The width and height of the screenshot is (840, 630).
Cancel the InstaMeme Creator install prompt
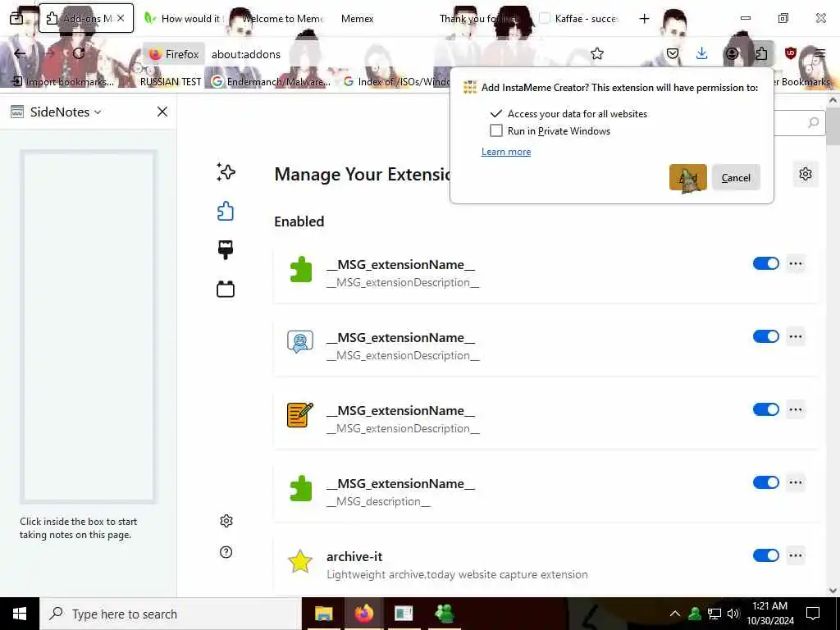point(736,177)
